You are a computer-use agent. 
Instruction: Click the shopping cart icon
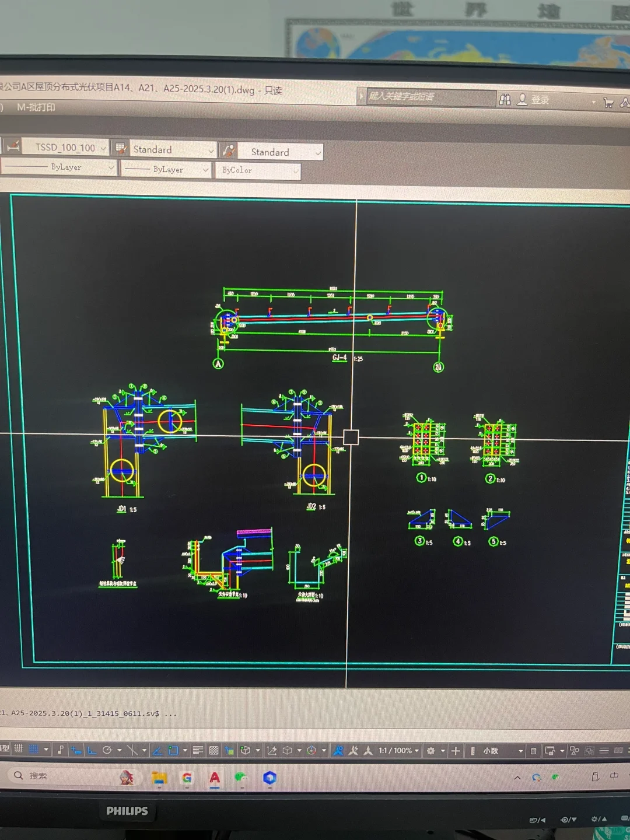[608, 103]
